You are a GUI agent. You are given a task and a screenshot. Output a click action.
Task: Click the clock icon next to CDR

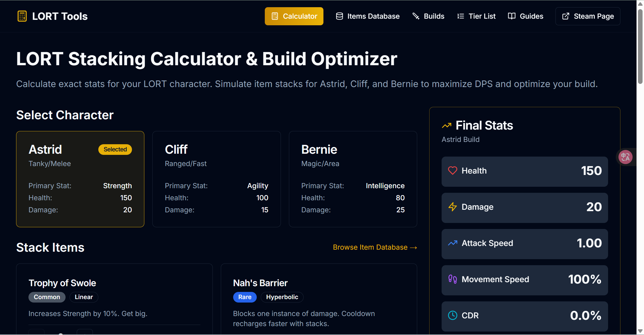[x=453, y=315]
